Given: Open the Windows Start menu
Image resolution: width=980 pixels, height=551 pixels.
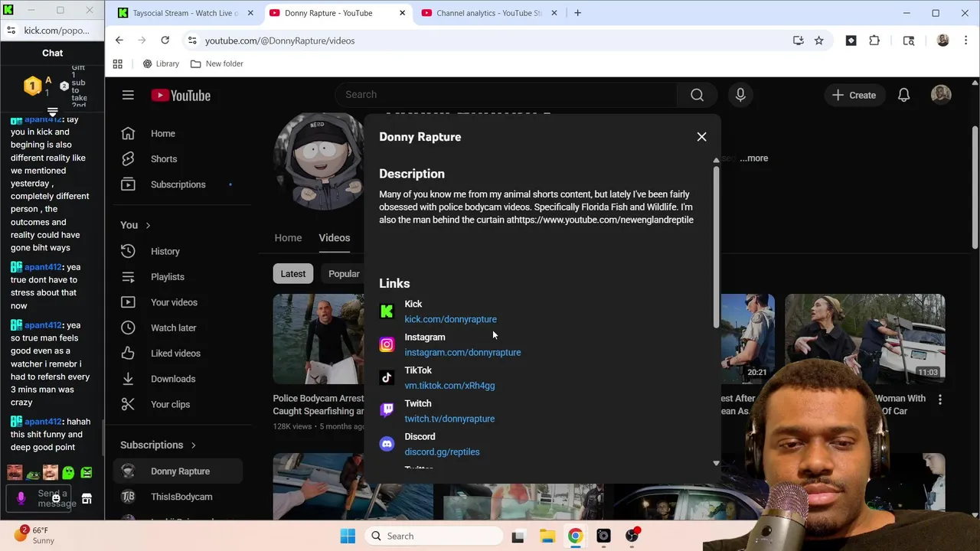Looking at the screenshot, I should [347, 536].
